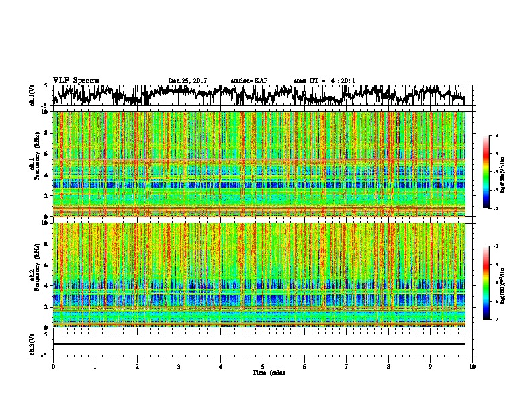Click the 'Time (min)' axis title
Viewport: 532px width, 411px height.
pyautogui.click(x=269, y=373)
